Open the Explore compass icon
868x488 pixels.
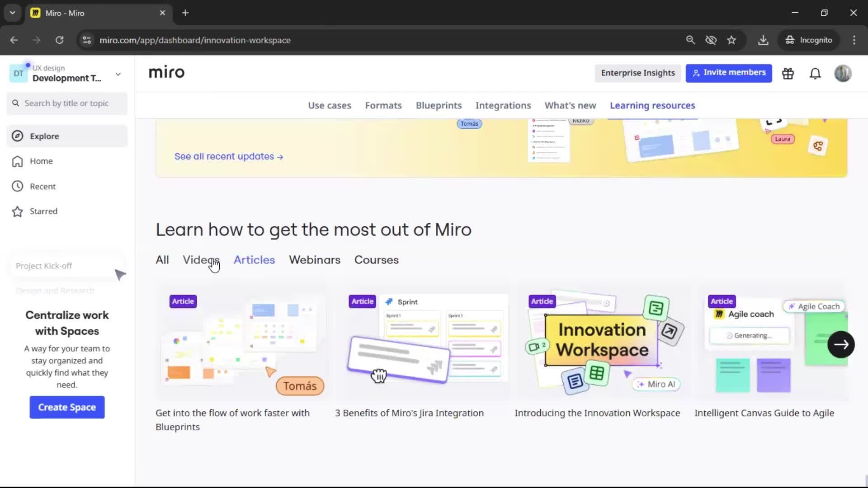pyautogui.click(x=17, y=136)
